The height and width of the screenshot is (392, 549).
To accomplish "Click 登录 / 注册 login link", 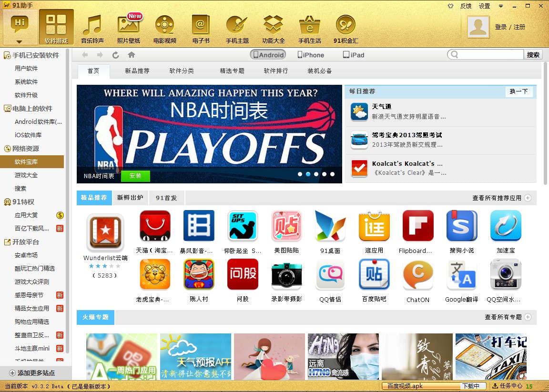I will (x=510, y=27).
